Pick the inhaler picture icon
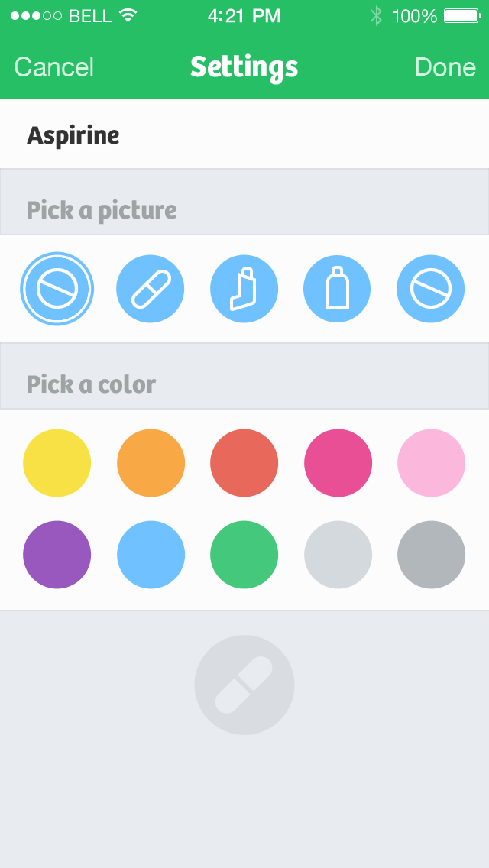Image resolution: width=489 pixels, height=868 pixels. [244, 289]
